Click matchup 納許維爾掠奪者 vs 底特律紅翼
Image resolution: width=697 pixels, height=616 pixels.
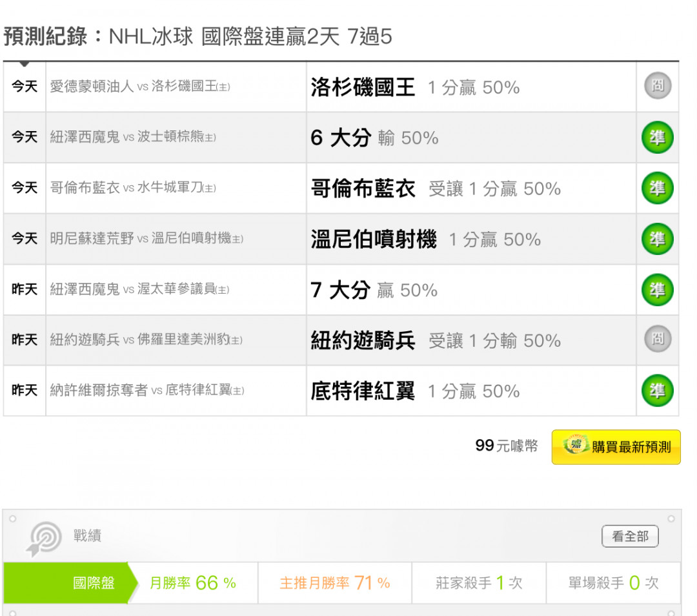[x=147, y=391]
